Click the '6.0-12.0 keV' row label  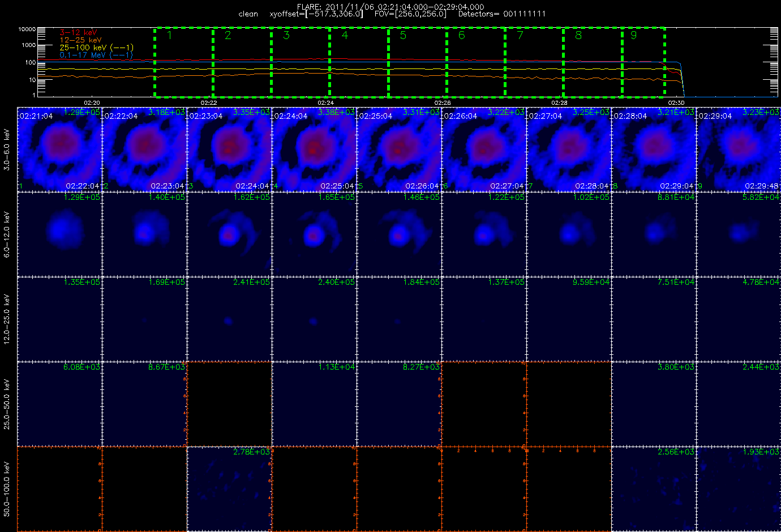pos(7,235)
